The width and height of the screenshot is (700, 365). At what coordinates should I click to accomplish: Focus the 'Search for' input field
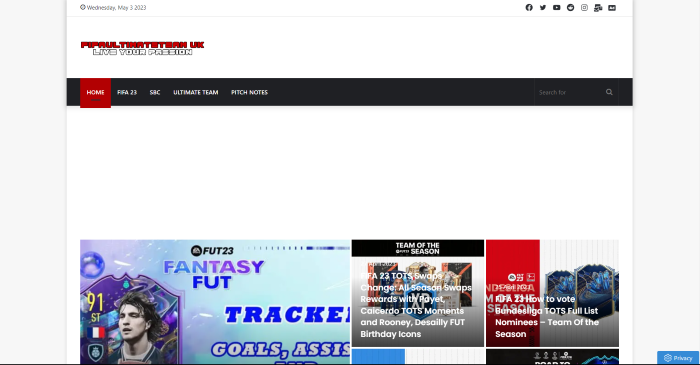[x=569, y=92]
